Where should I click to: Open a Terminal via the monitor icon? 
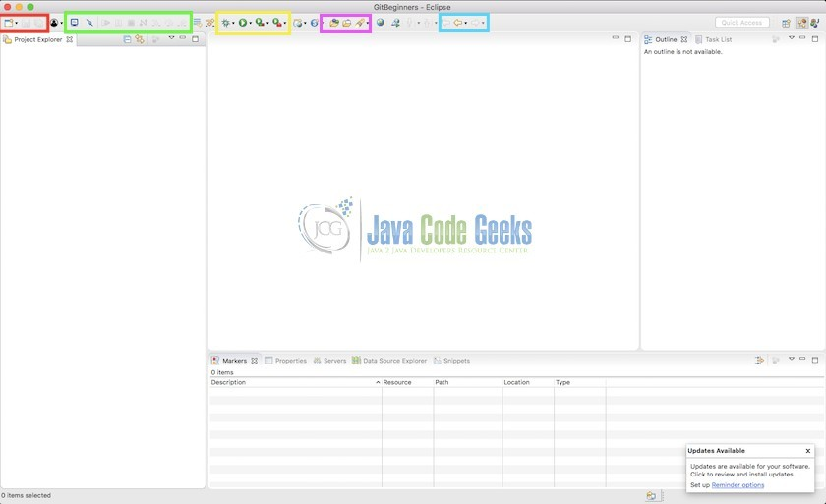[x=75, y=23]
